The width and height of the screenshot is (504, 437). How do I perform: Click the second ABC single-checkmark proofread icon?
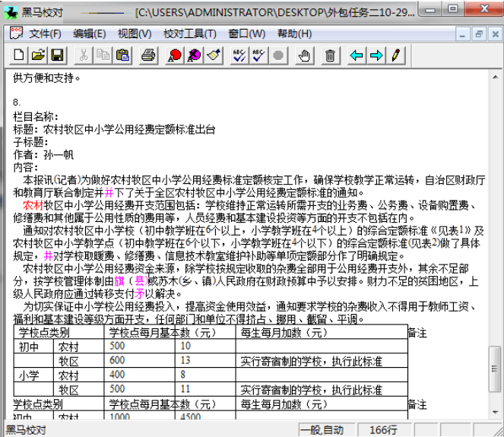pyautogui.click(x=258, y=55)
